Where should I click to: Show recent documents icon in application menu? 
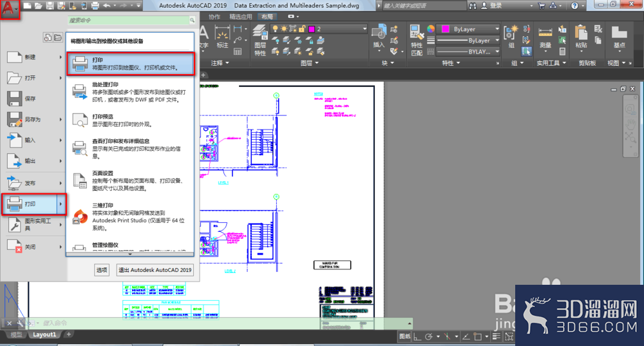(x=48, y=38)
